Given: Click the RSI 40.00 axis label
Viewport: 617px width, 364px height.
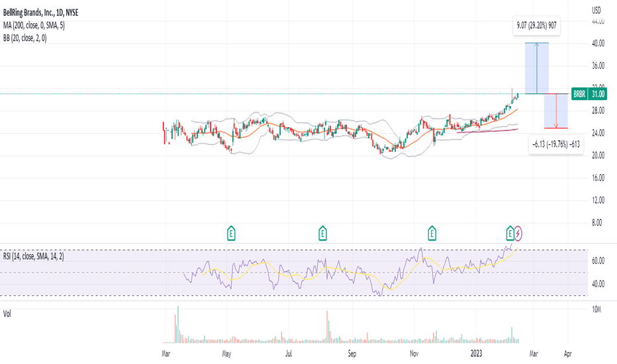Looking at the screenshot, I should click(x=598, y=284).
